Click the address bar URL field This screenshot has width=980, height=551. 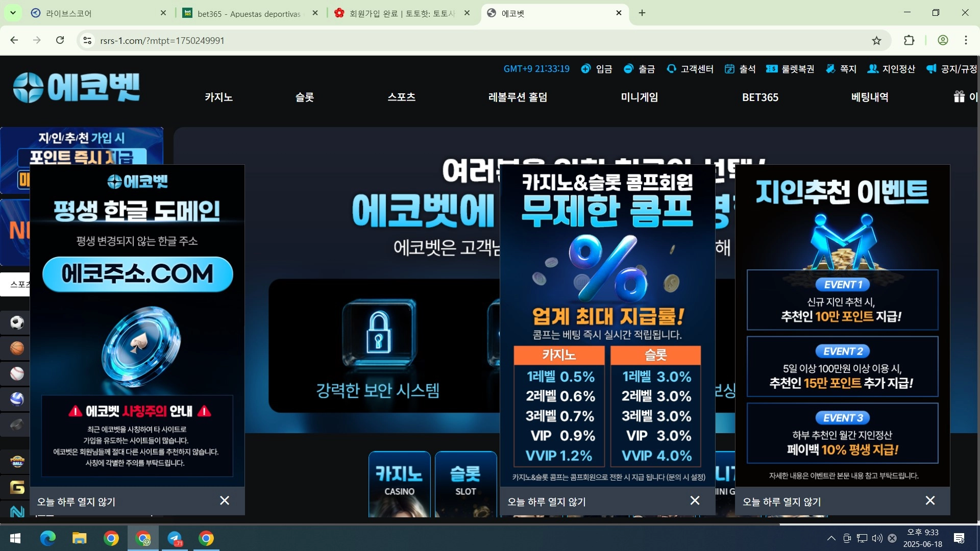pos(480,40)
